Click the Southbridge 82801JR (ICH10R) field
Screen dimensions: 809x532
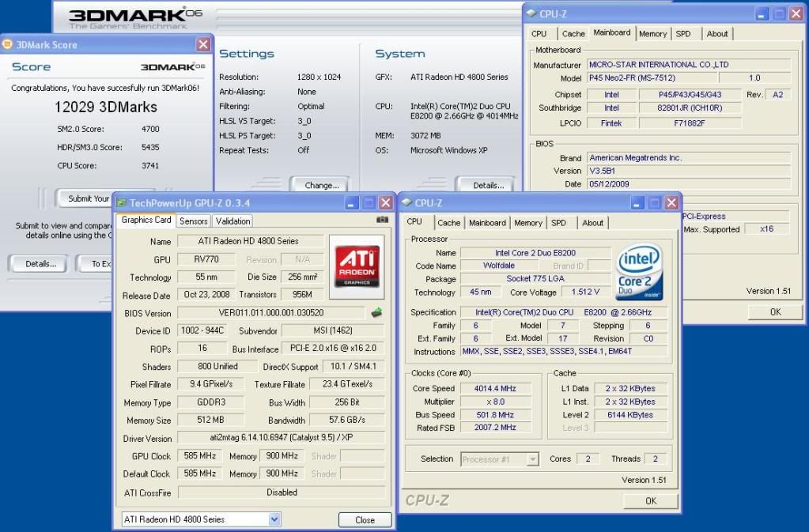690,108
